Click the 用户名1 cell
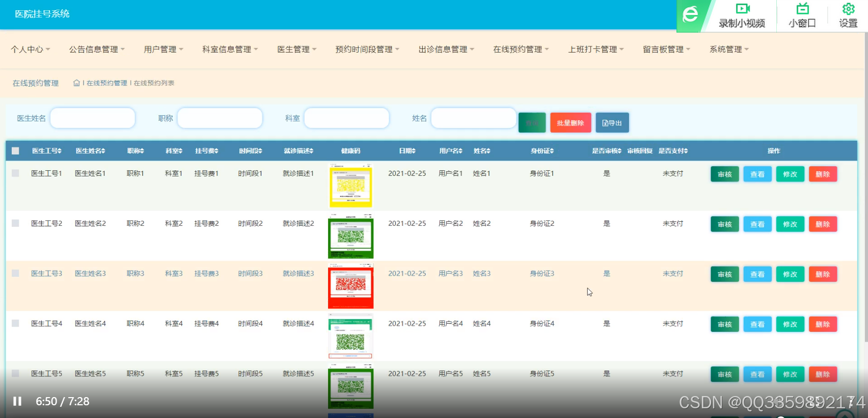868x418 pixels. [451, 174]
